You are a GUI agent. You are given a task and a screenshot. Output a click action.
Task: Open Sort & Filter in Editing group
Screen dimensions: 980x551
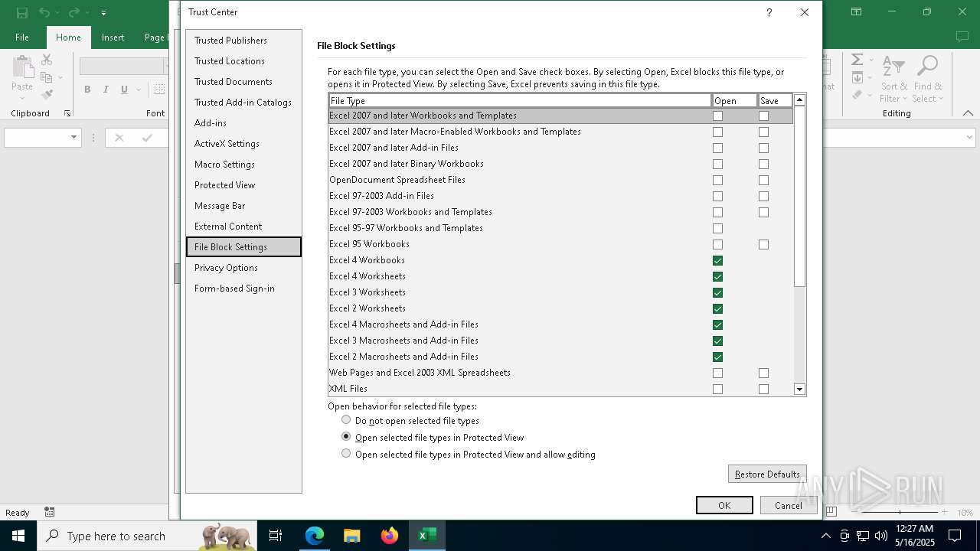pyautogui.click(x=893, y=80)
